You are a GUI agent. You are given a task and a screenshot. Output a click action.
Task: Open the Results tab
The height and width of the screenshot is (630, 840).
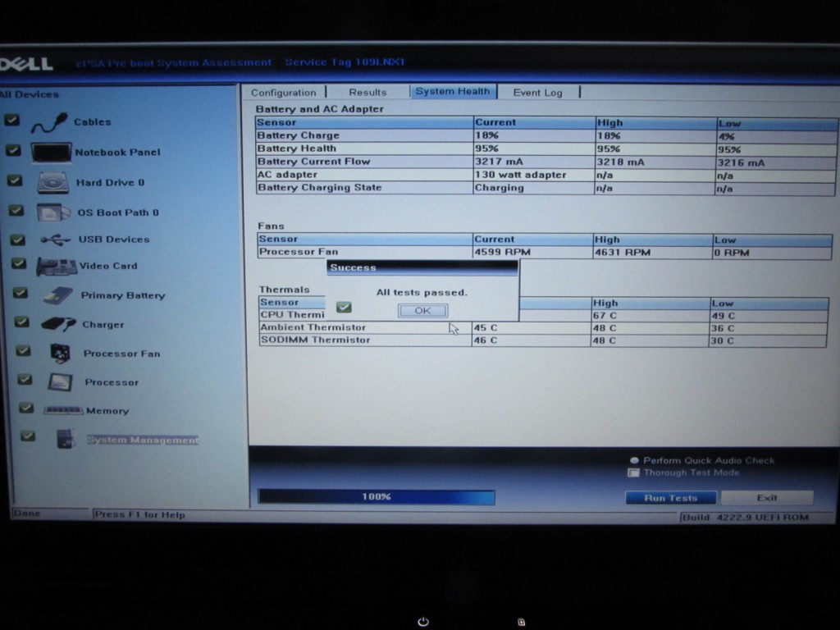367,93
